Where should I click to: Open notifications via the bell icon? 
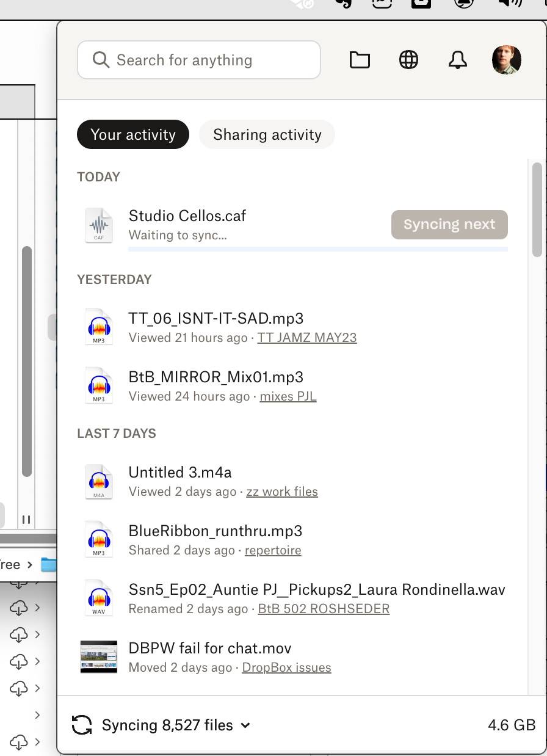pos(457,60)
